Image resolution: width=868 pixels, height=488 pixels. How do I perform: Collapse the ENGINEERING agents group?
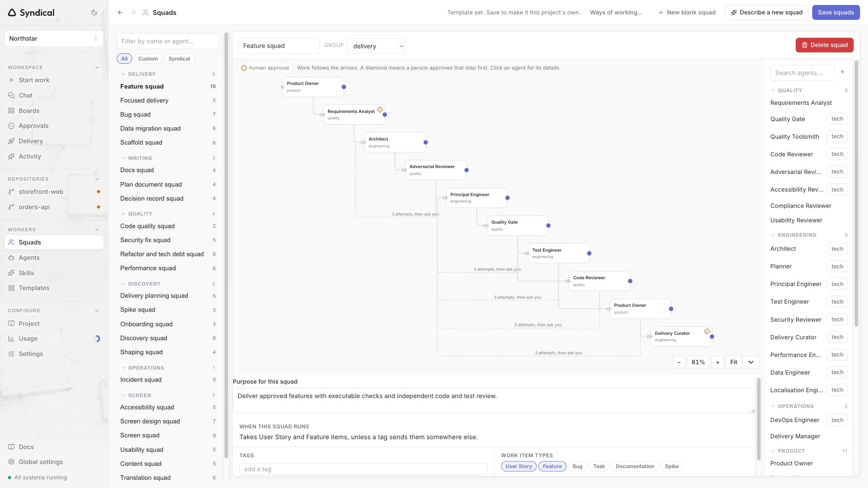point(773,235)
